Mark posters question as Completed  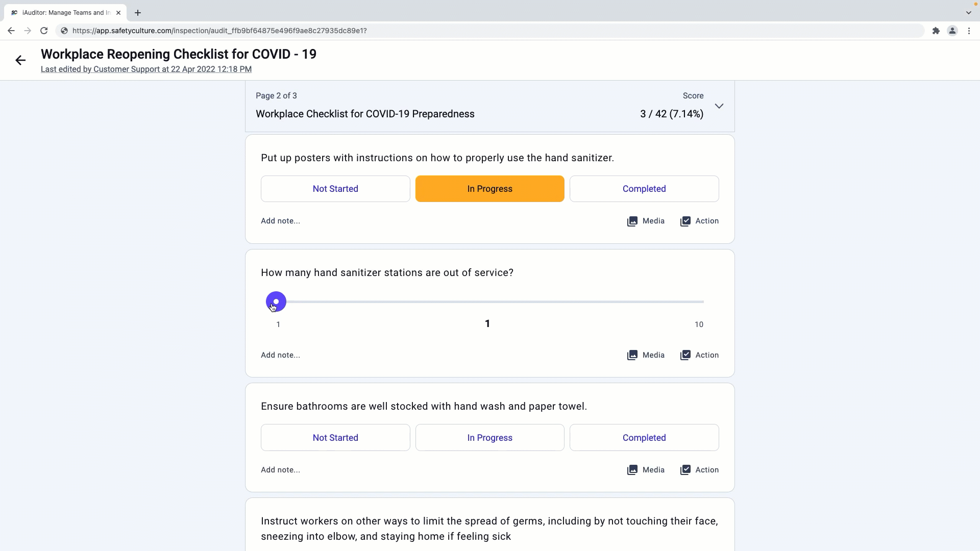click(x=644, y=189)
